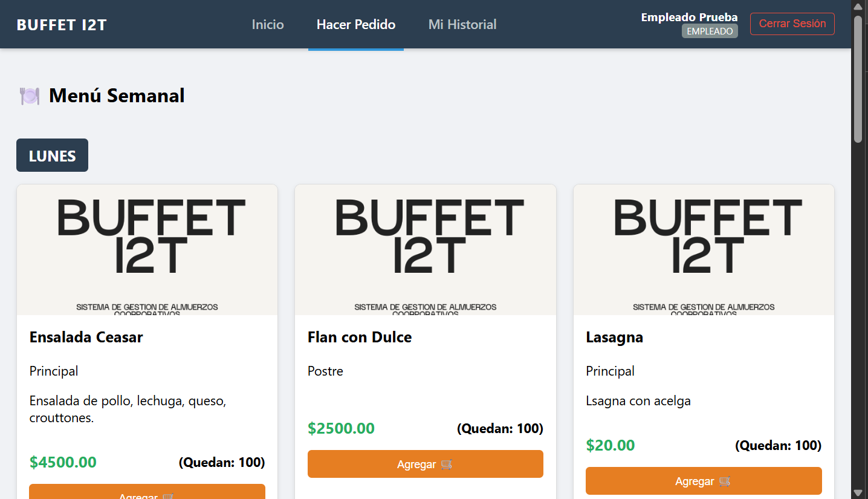Click scrollbar up arrow at top

858,7
